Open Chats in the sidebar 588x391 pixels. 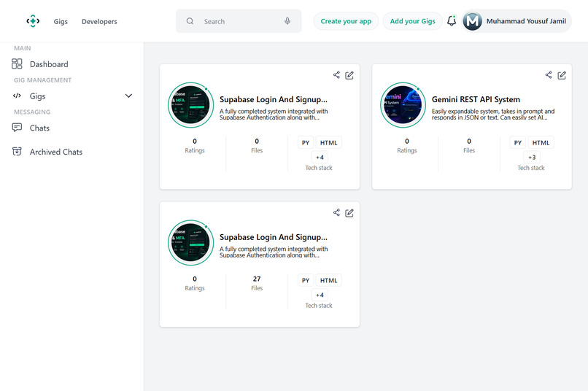[39, 128]
